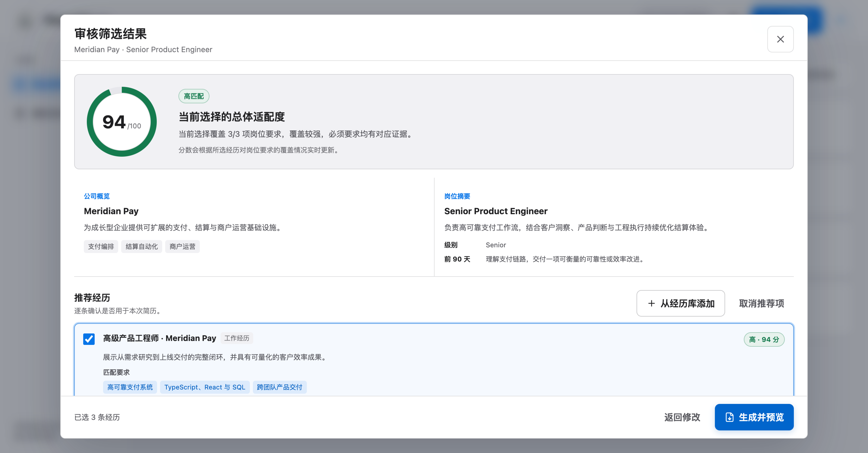Click the 生成并预览 button
868x453 pixels.
click(x=754, y=417)
